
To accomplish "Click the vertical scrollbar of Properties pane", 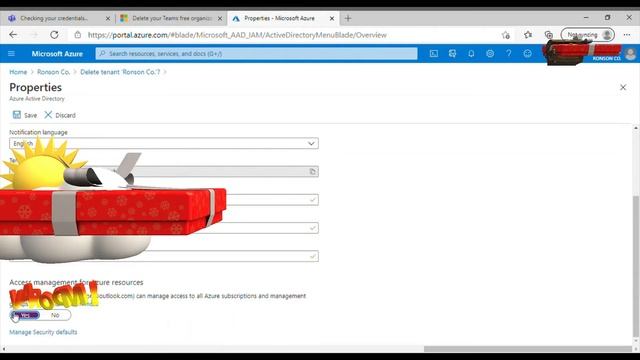I will click(636, 265).
